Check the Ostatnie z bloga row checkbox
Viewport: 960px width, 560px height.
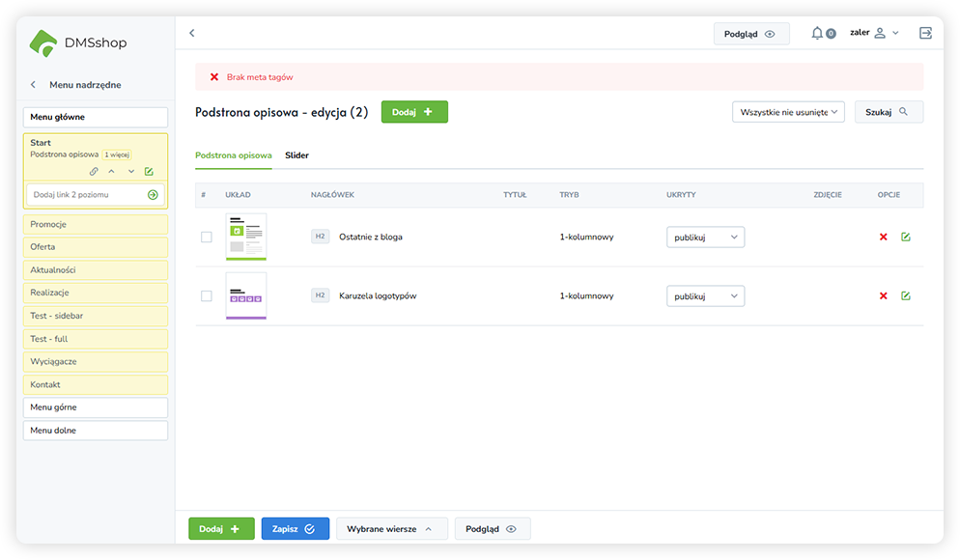[206, 238]
